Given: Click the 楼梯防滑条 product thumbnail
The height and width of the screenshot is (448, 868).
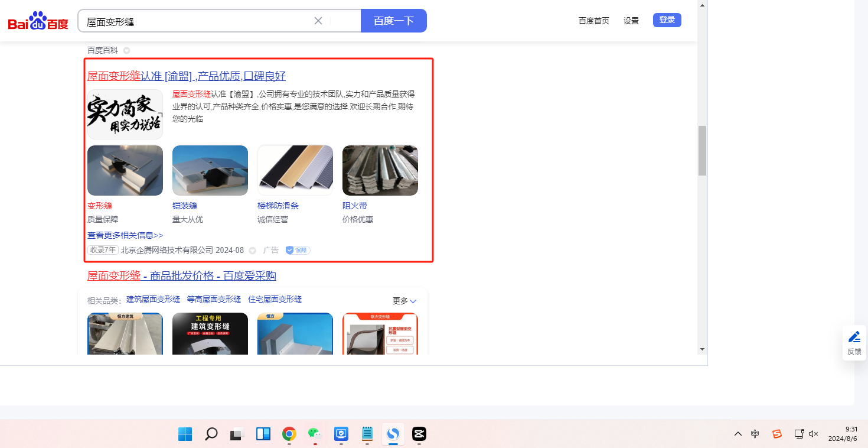Looking at the screenshot, I should (x=295, y=170).
